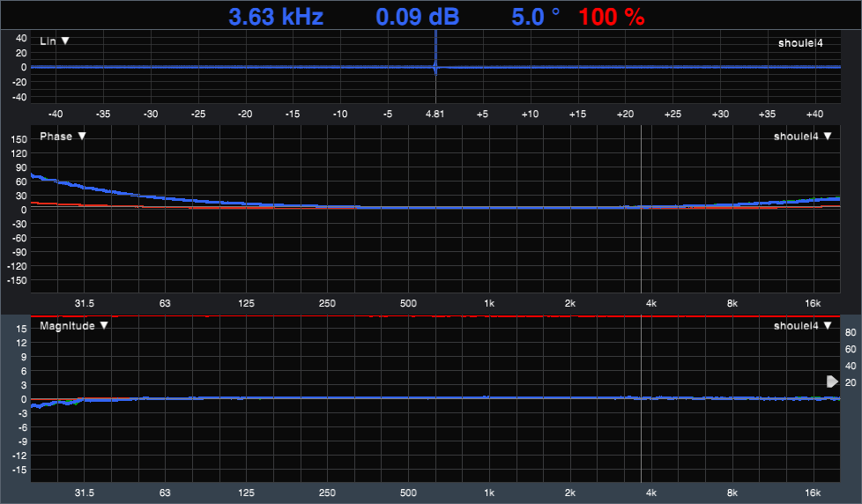This screenshot has height=504, width=862.
Task: Click the coherence threshold arrow marker
Action: point(832,382)
